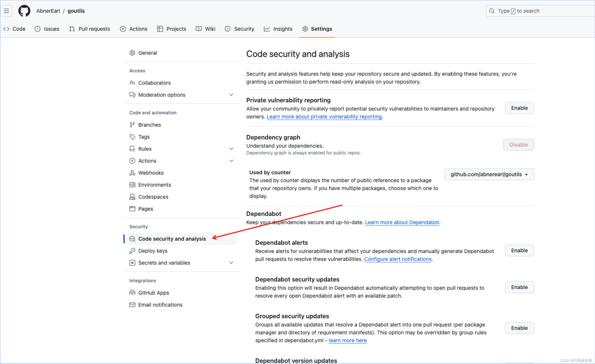The height and width of the screenshot is (364, 595).
Task: Select the Tags settings icon
Action: [x=133, y=137]
